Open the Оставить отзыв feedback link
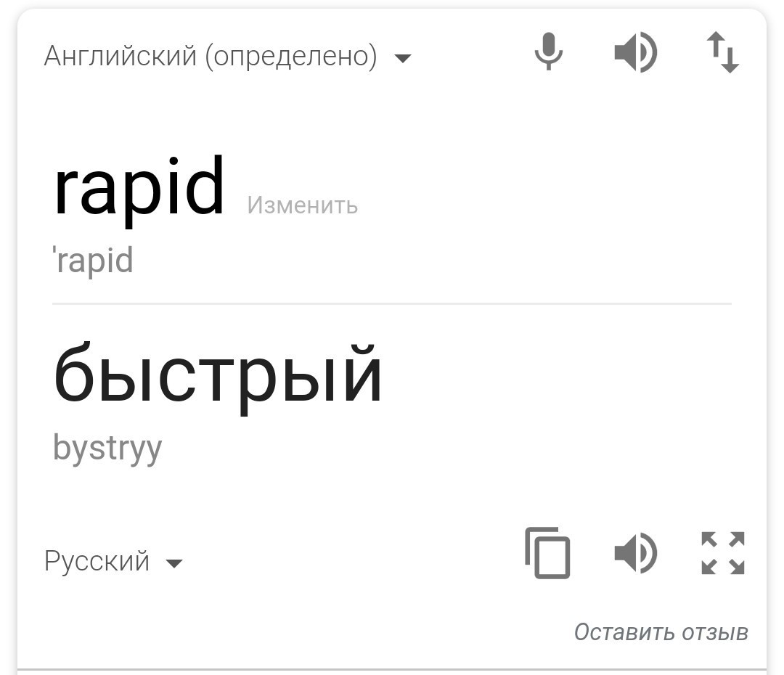The width and height of the screenshot is (784, 675). (661, 632)
